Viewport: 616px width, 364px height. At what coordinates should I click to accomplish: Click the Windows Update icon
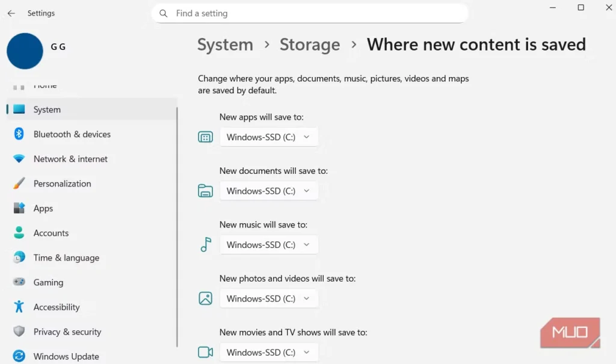(x=19, y=356)
